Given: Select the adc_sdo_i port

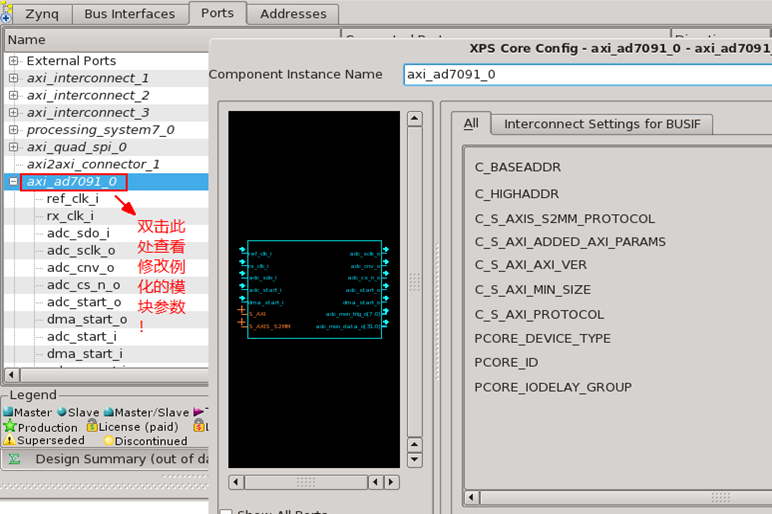Looking at the screenshot, I should pos(78,233).
